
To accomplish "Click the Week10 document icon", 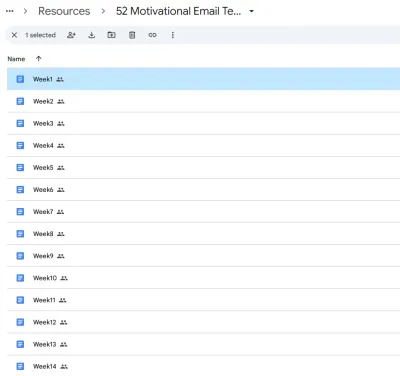I will tap(20, 278).
